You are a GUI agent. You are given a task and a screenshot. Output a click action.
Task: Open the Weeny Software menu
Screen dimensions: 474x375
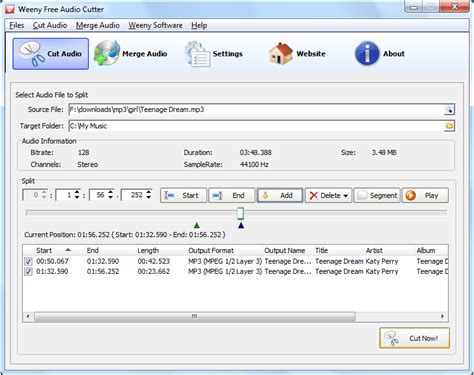(156, 25)
